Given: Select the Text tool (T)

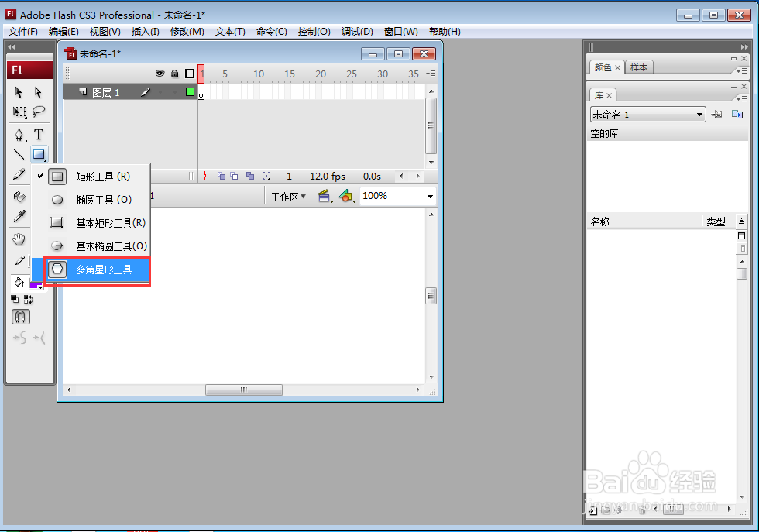Looking at the screenshot, I should 39,134.
